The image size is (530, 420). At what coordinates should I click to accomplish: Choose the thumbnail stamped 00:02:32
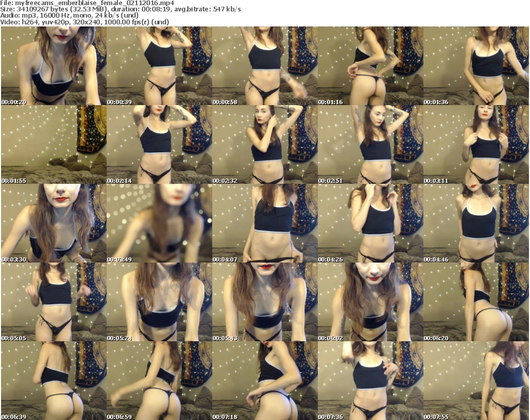tap(265, 144)
